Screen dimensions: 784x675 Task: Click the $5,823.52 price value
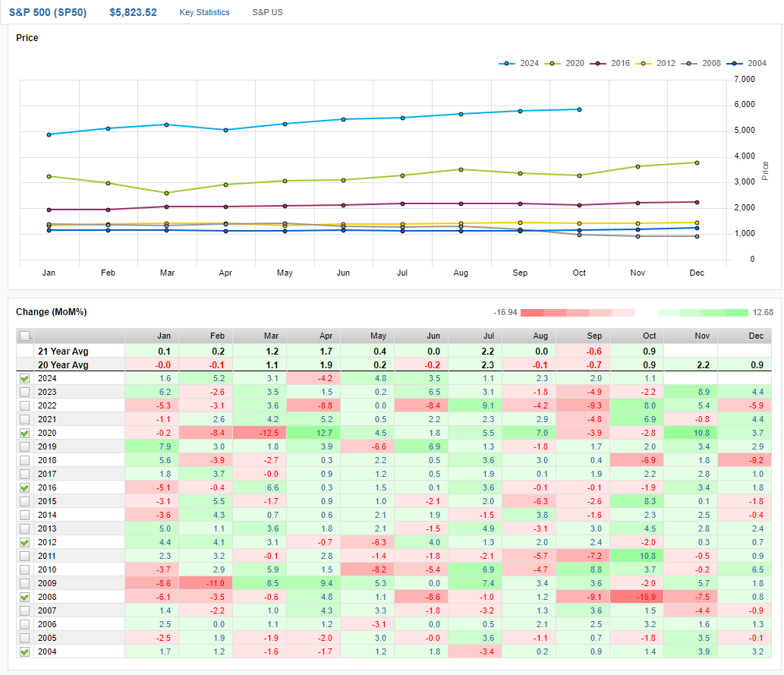(x=133, y=12)
